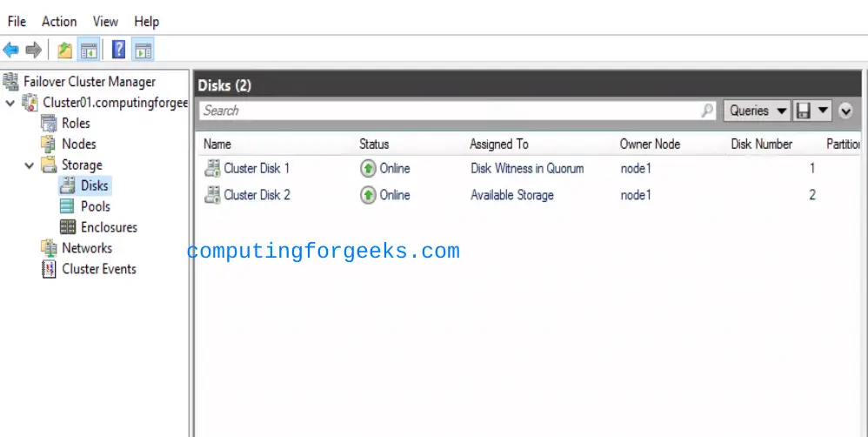Click Cluster Disk 1's disk number 1
The width and height of the screenshot is (868, 437).
click(812, 168)
